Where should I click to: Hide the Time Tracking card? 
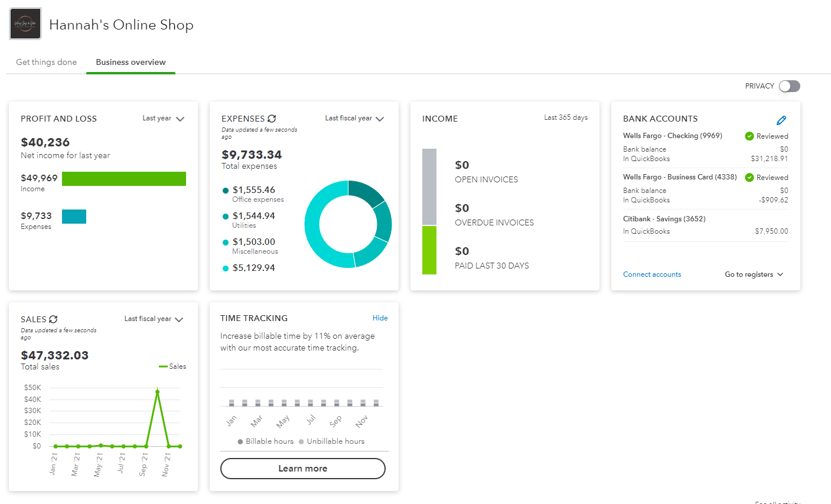coord(380,318)
